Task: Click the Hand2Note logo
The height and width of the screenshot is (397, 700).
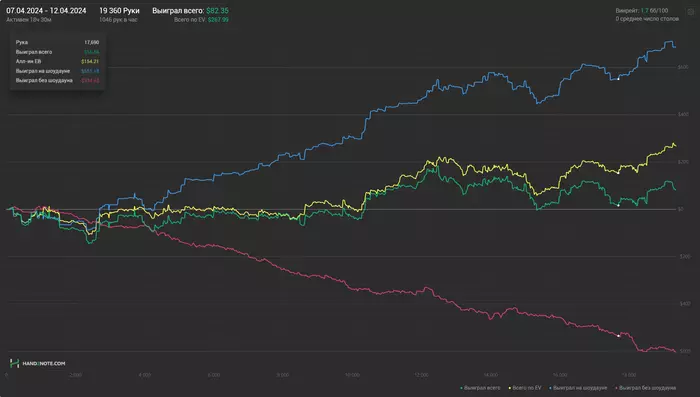Action: click(x=38, y=364)
